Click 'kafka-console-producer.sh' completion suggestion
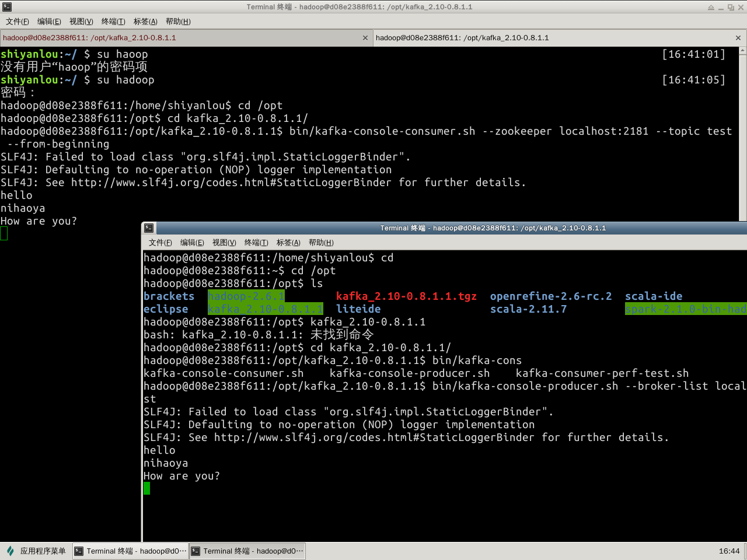This screenshot has width=747, height=560. (410, 373)
